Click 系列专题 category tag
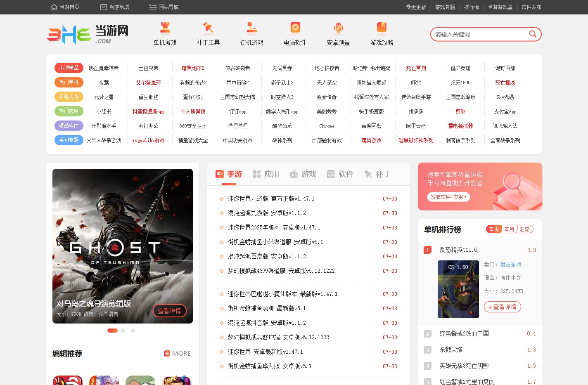The image size is (588, 385). (x=69, y=140)
